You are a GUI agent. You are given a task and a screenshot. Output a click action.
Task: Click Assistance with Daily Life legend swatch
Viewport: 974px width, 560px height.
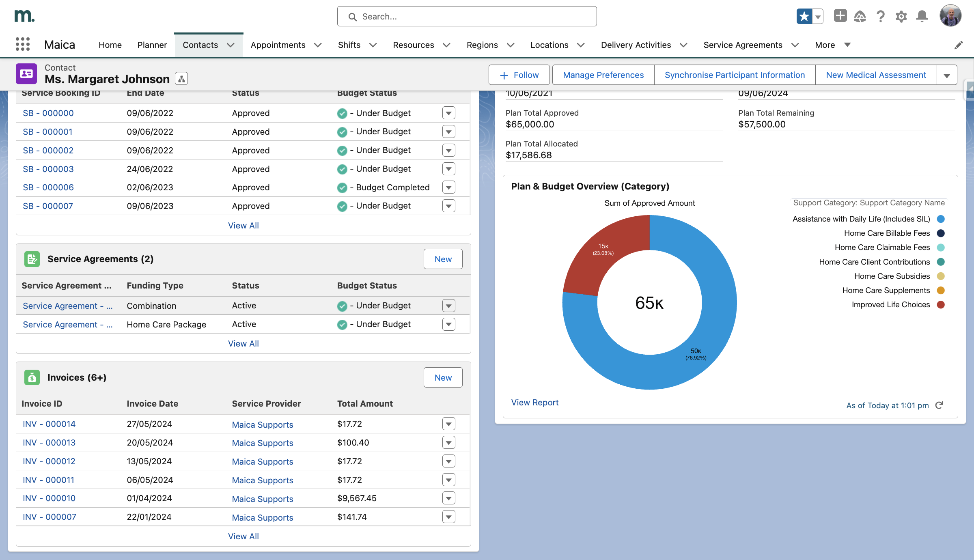[x=941, y=219]
